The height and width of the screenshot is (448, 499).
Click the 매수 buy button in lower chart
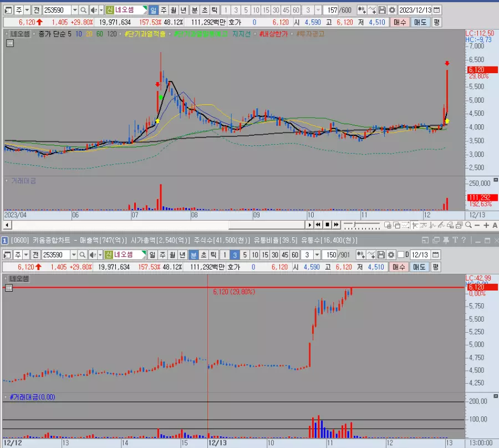coord(399,267)
